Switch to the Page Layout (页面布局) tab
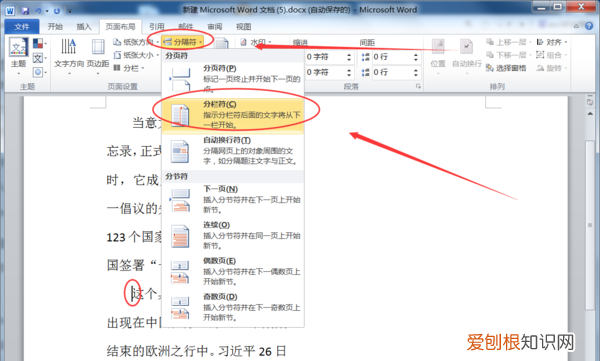The width and height of the screenshot is (600, 361). [x=121, y=26]
